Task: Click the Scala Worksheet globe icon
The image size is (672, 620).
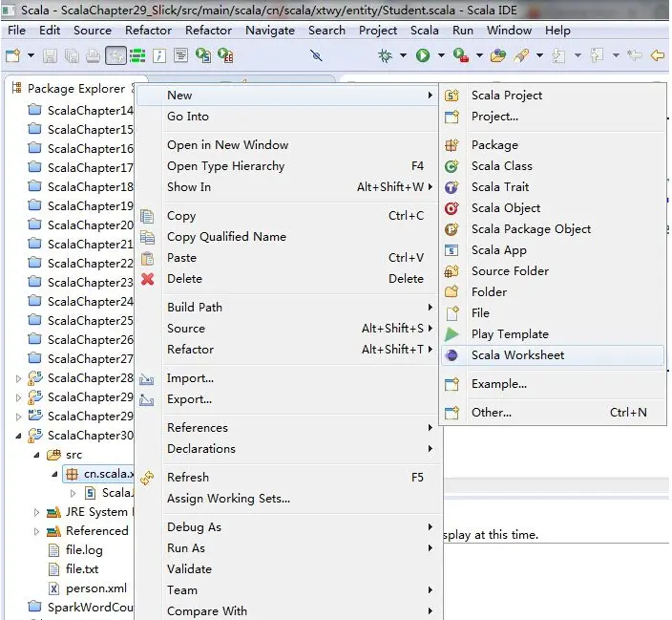Action: 451,355
